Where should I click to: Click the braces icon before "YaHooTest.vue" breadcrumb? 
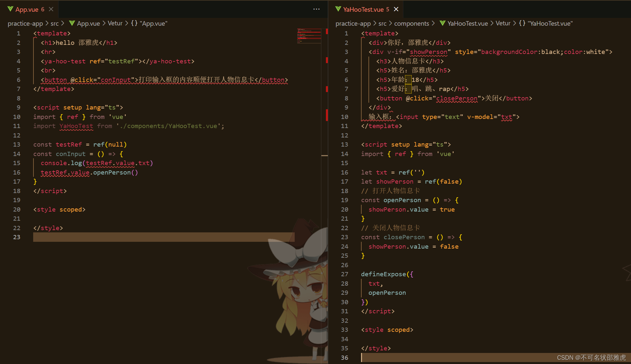tap(522, 23)
